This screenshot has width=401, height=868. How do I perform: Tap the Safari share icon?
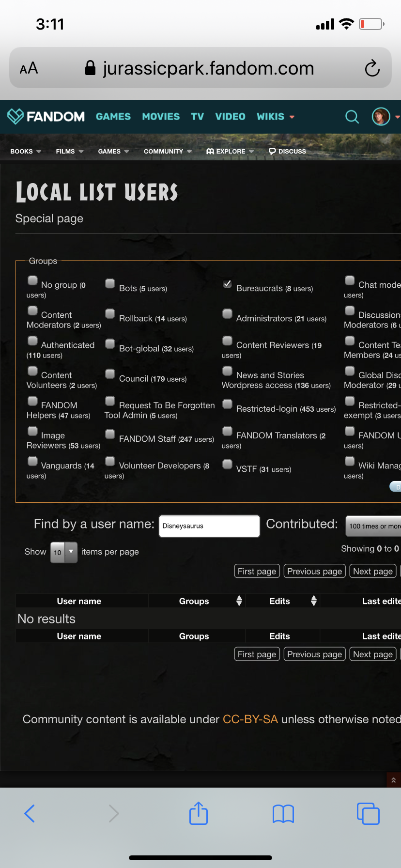199,813
